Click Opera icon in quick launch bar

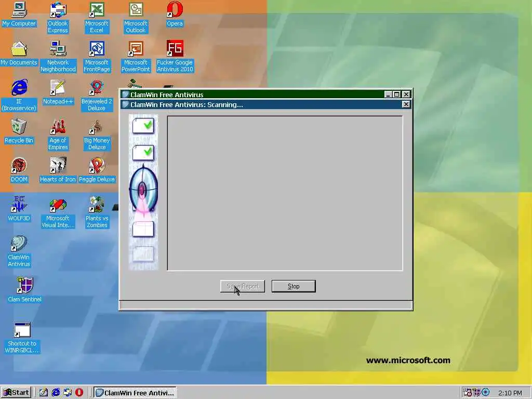point(79,392)
